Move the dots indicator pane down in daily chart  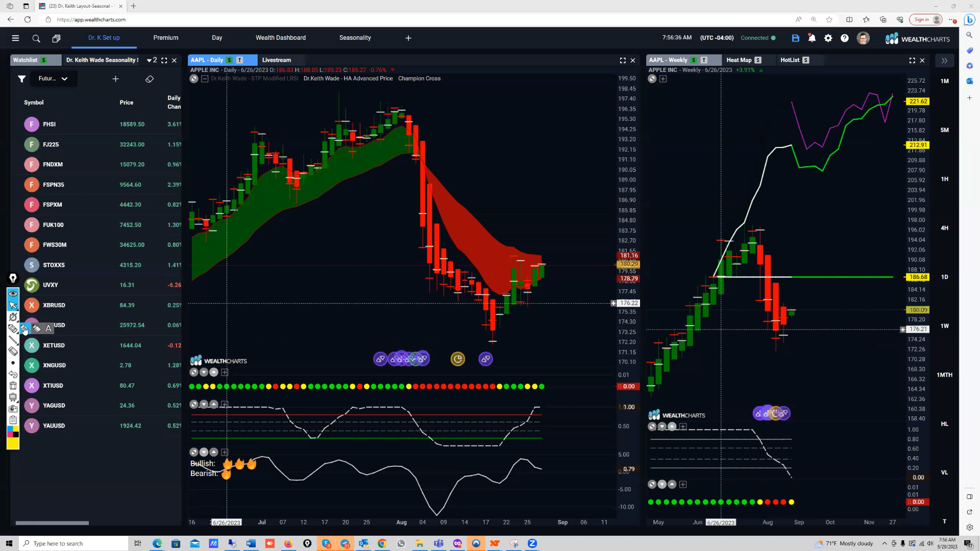tap(204, 372)
